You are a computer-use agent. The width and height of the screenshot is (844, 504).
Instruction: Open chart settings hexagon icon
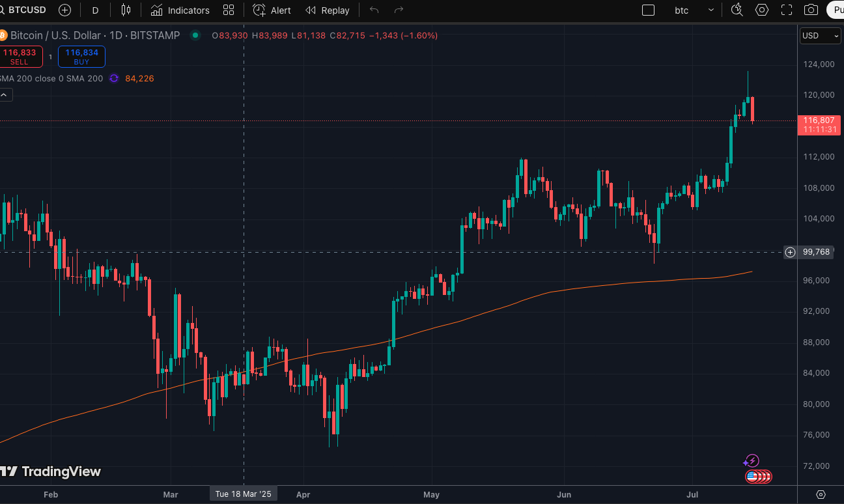(761, 10)
